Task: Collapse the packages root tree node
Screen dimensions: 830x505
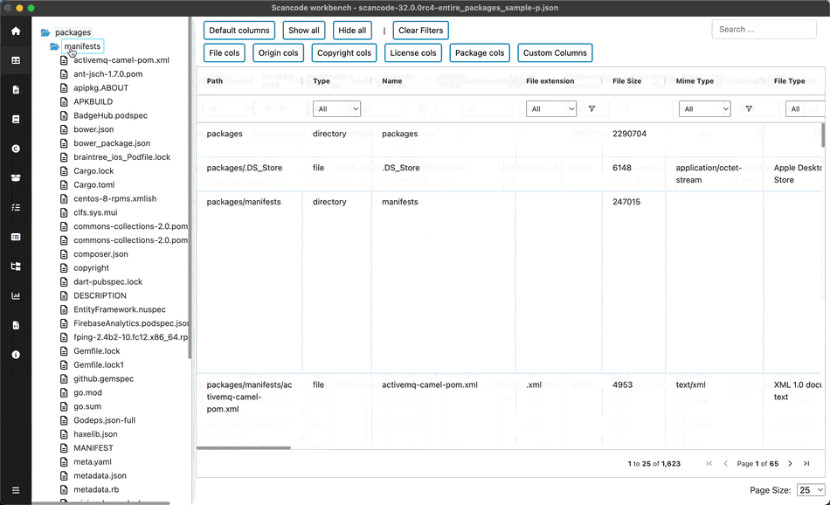Action: pyautogui.click(x=73, y=32)
